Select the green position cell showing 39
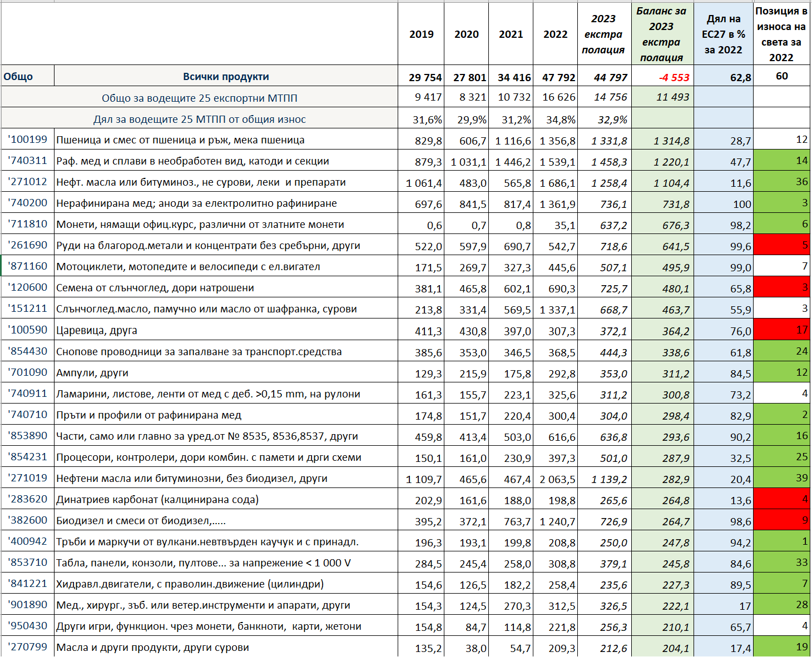The width and height of the screenshot is (812, 657). [781, 478]
